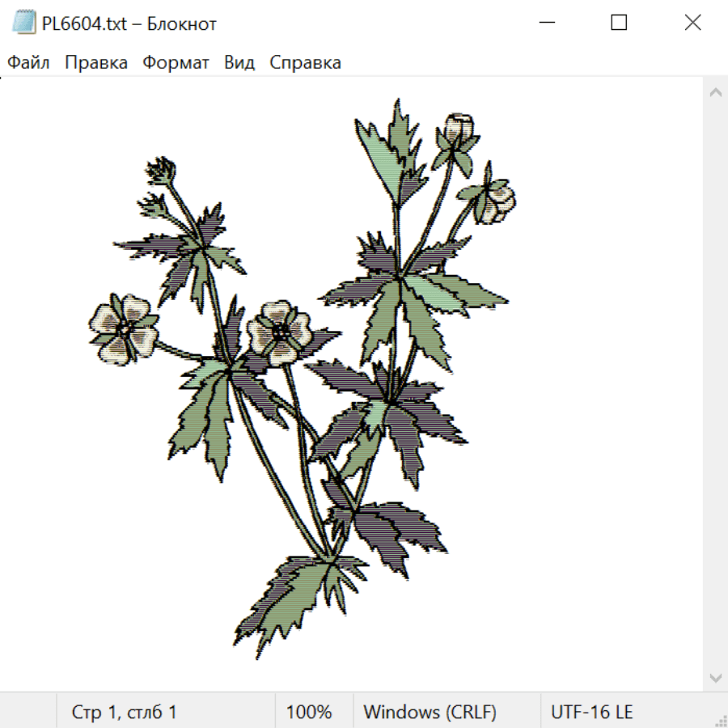Image resolution: width=728 pixels, height=728 pixels.
Task: Open the Правка menu
Action: [96, 62]
